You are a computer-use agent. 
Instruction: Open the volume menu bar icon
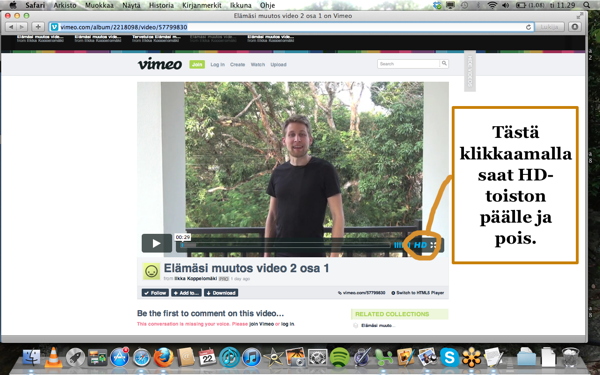click(x=505, y=5)
